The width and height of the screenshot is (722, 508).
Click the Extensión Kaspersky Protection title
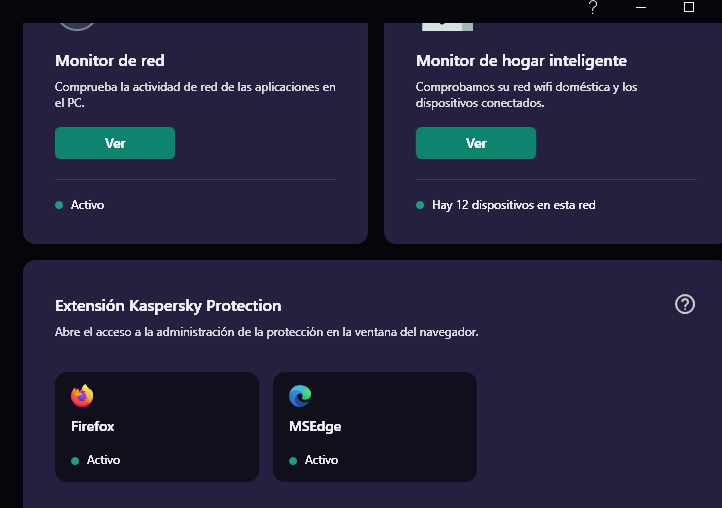coord(168,306)
